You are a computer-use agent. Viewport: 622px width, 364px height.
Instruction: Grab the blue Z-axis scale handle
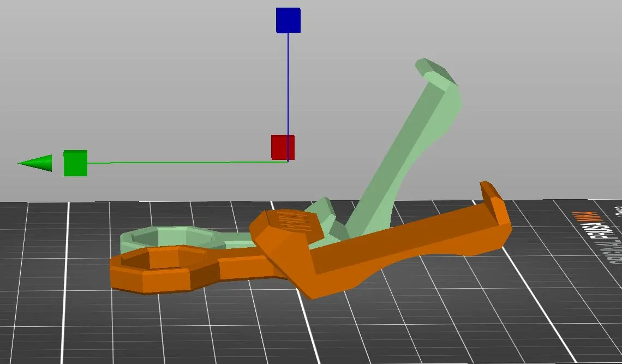tap(289, 20)
